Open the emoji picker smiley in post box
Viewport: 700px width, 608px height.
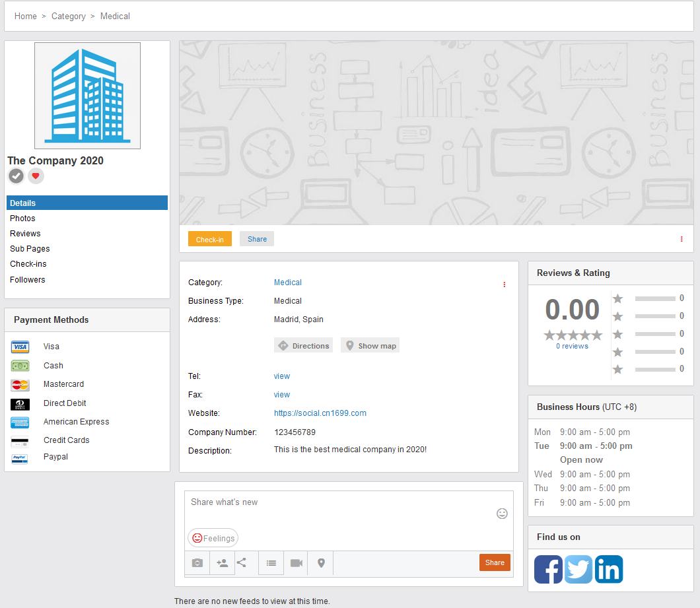pyautogui.click(x=502, y=514)
